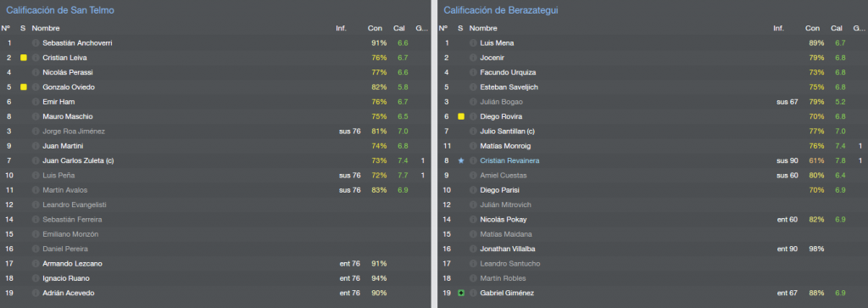Click star icon next to Cristian Revainera
The height and width of the screenshot is (308, 868).
[460, 160]
